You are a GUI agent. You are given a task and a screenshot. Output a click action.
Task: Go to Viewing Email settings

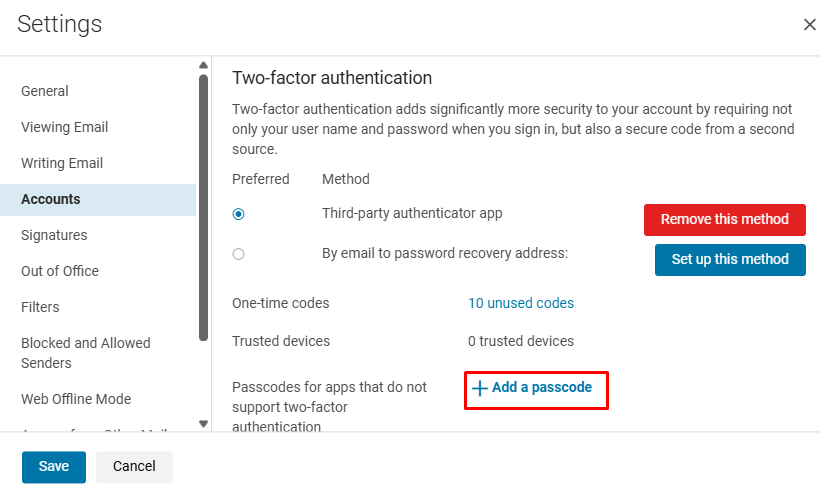click(x=64, y=127)
